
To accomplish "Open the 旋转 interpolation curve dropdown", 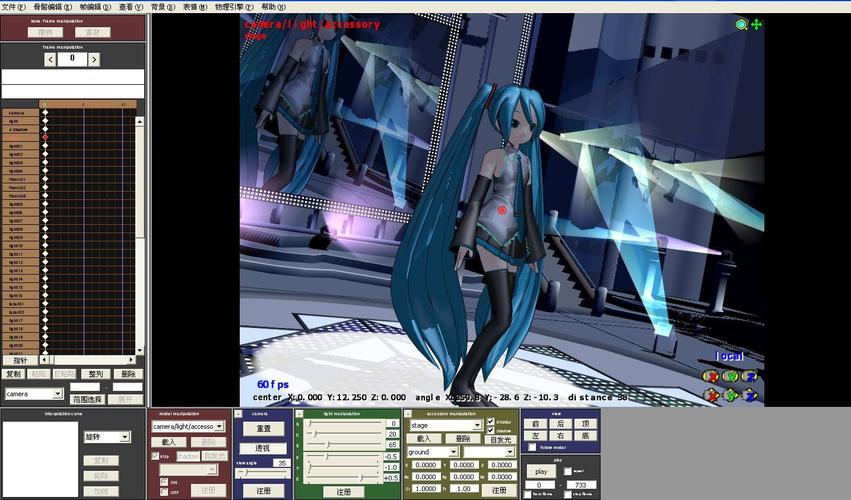I will click(x=125, y=436).
